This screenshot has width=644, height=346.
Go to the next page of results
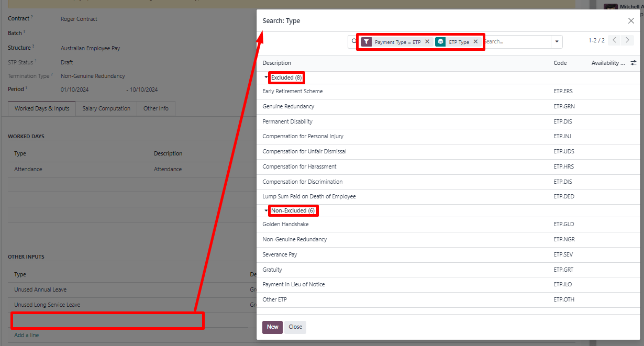pos(627,40)
